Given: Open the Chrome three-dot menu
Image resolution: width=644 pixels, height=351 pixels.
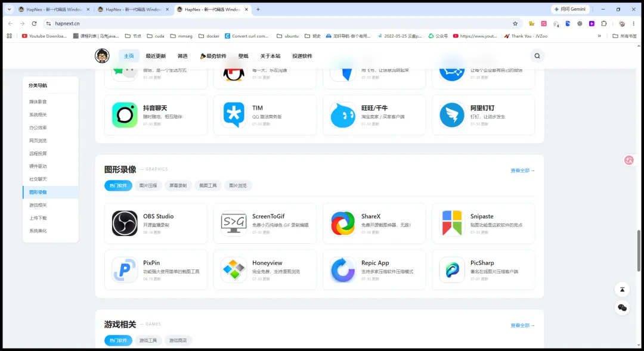Looking at the screenshot, I should point(634,23).
